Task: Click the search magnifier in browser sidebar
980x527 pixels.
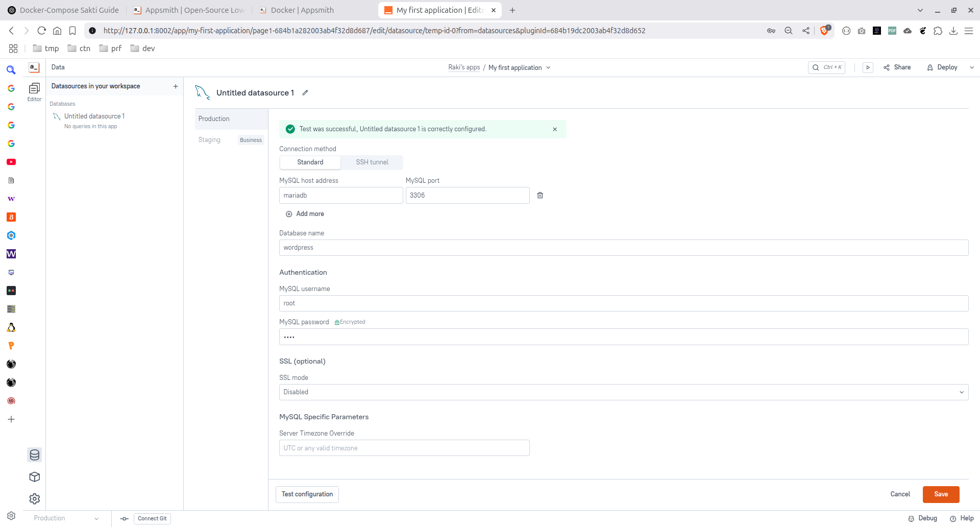Action: tap(11, 70)
